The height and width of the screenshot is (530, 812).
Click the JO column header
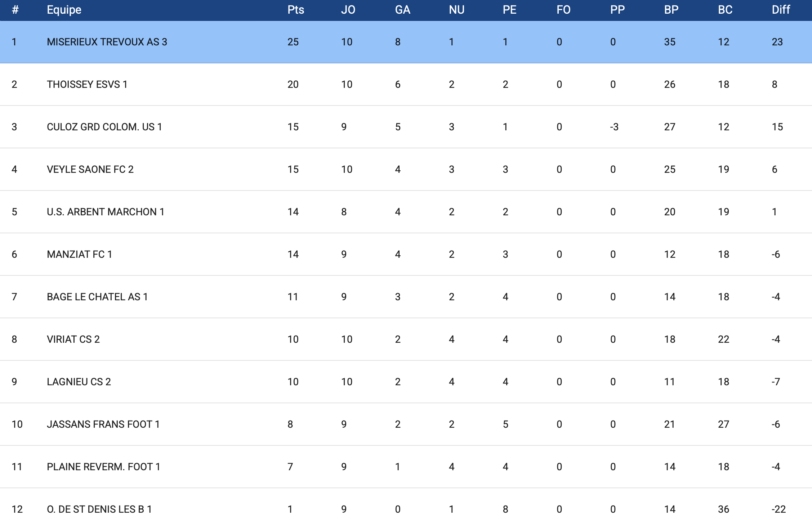[x=348, y=10]
